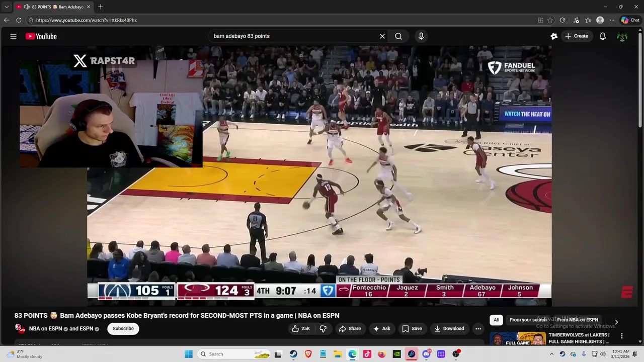
Task: Open Firefox from the taskbar
Action: pyautogui.click(x=382, y=354)
